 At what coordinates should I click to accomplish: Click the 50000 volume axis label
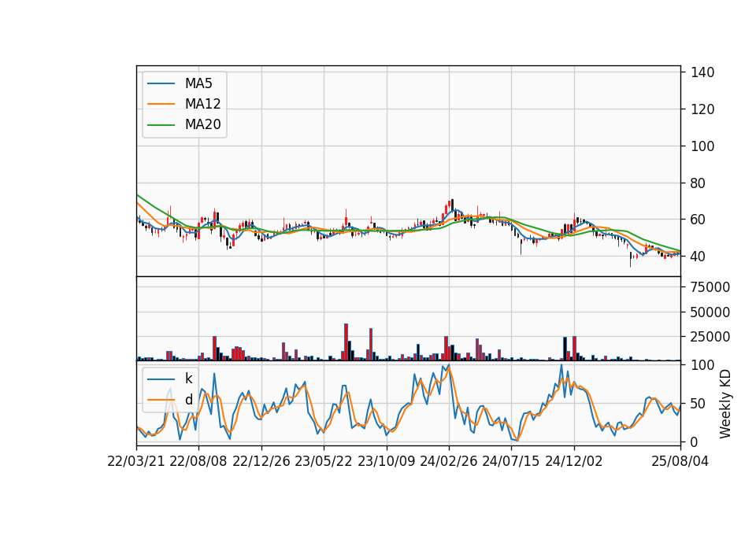pyautogui.click(x=710, y=312)
